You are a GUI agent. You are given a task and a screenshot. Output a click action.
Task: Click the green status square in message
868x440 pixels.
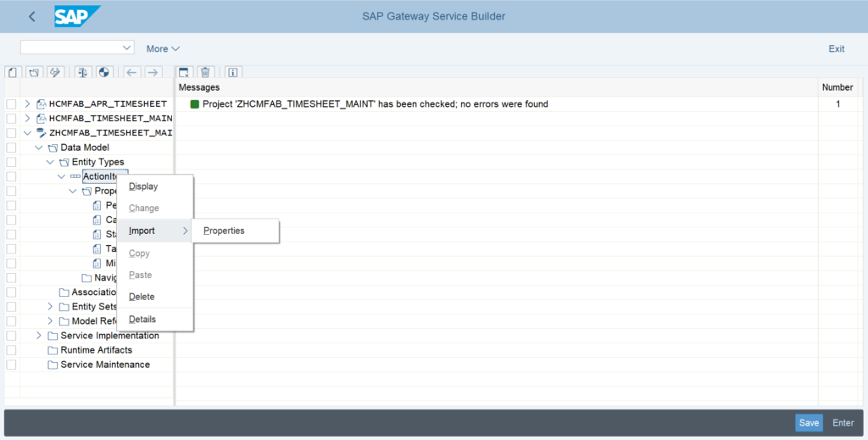(x=195, y=104)
